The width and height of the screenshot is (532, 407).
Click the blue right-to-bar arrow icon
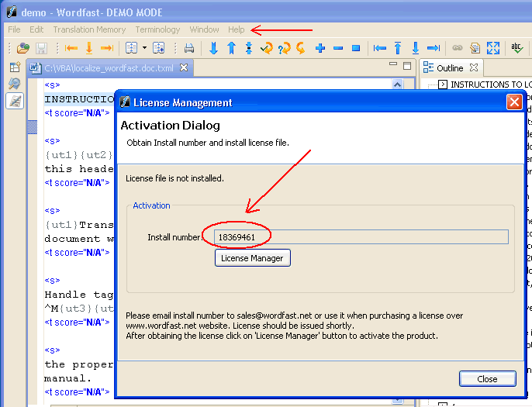pos(434,48)
